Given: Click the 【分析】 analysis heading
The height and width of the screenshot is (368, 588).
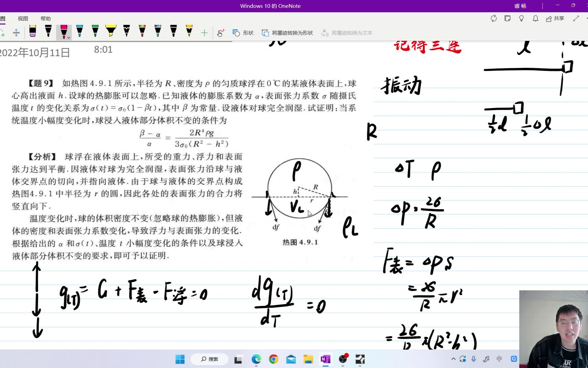Looking at the screenshot, I should click(x=43, y=157).
